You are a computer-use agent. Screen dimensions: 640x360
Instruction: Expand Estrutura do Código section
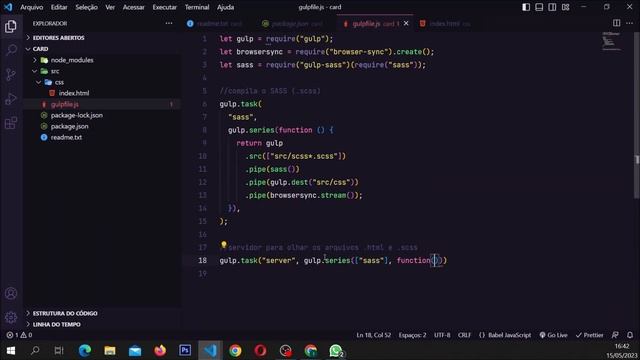tap(65, 313)
